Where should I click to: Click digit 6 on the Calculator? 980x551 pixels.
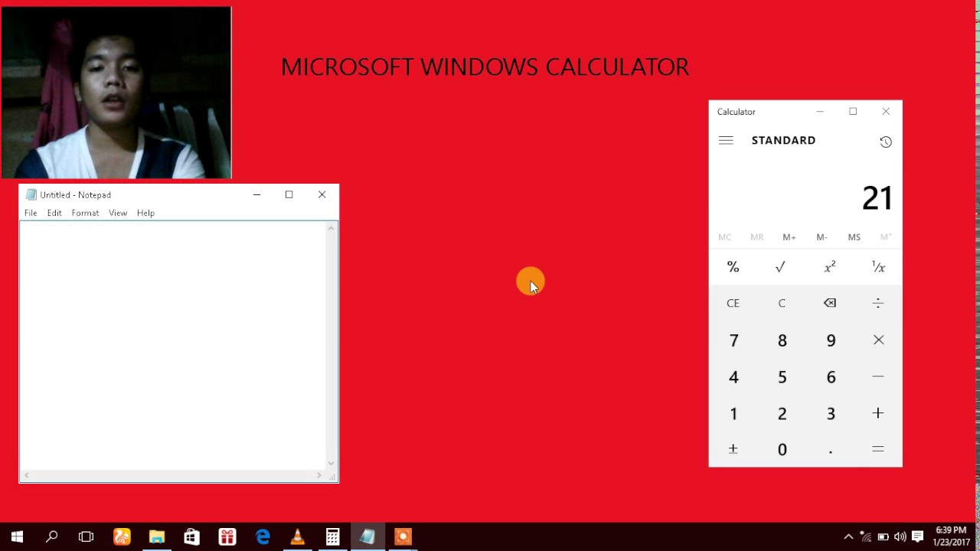(x=831, y=377)
